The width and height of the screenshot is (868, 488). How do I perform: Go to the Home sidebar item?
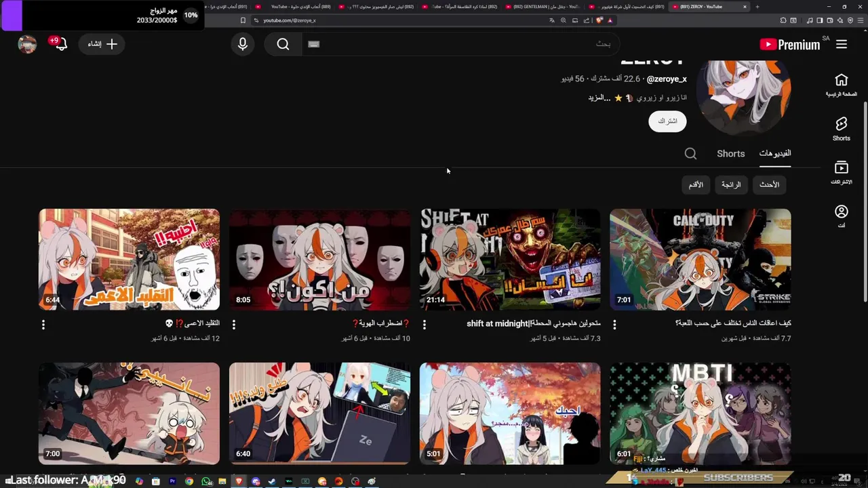pyautogui.click(x=841, y=85)
